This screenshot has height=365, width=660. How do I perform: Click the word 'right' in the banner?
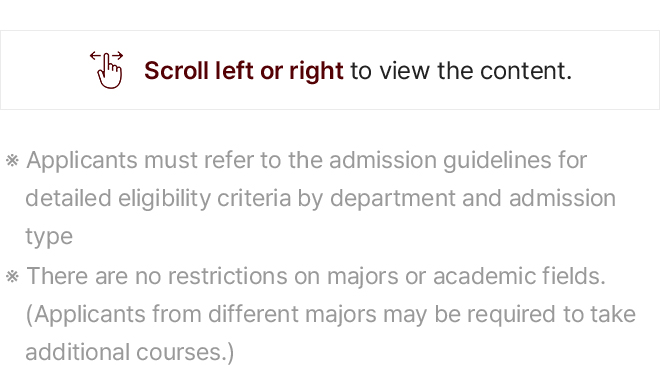coord(317,71)
